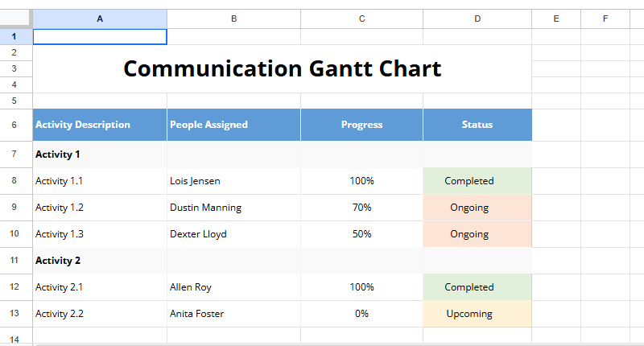
Task: Select cell A1 in the spreadsheet
Action: tap(100, 37)
